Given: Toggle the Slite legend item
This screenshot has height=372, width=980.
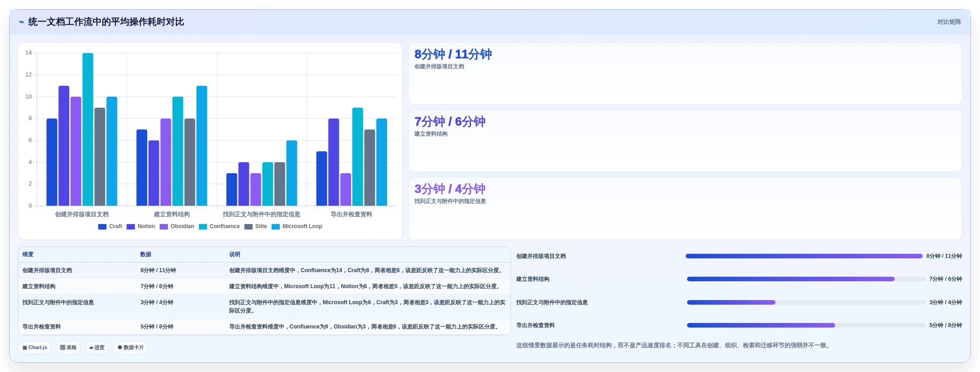Looking at the screenshot, I should pyautogui.click(x=255, y=227).
